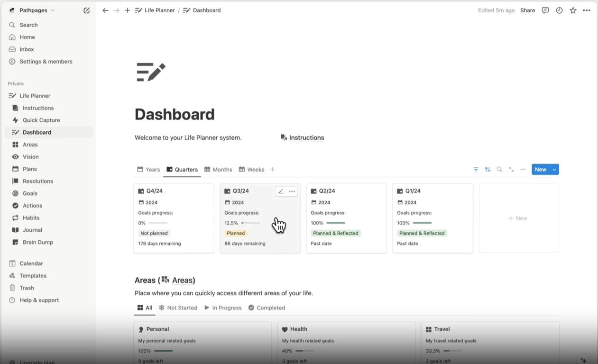The width and height of the screenshot is (598, 364).
Task: Favorite this page with the star icon
Action: click(x=573, y=10)
